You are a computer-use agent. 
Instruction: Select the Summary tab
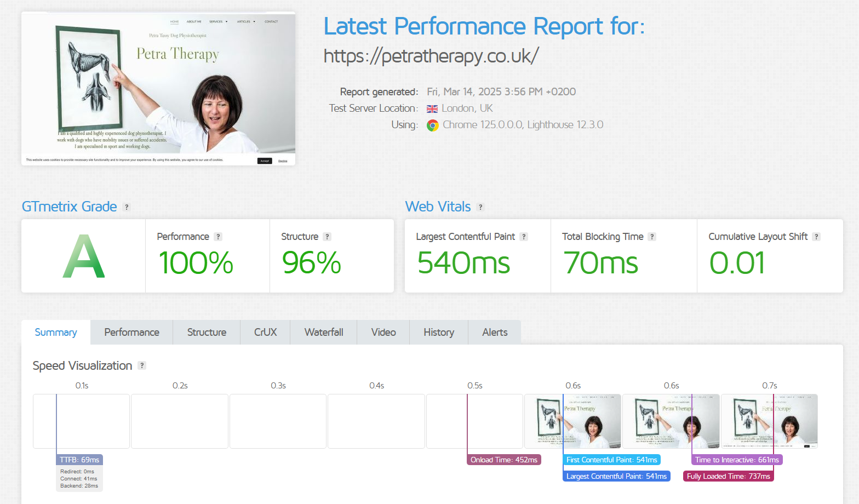pos(56,333)
